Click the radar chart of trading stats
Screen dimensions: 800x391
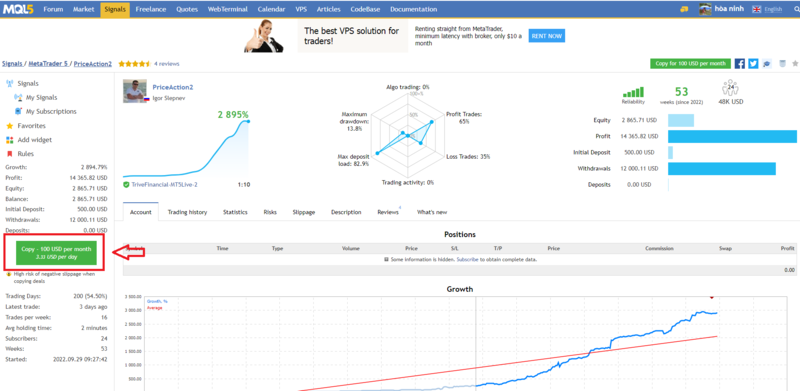coord(408,135)
